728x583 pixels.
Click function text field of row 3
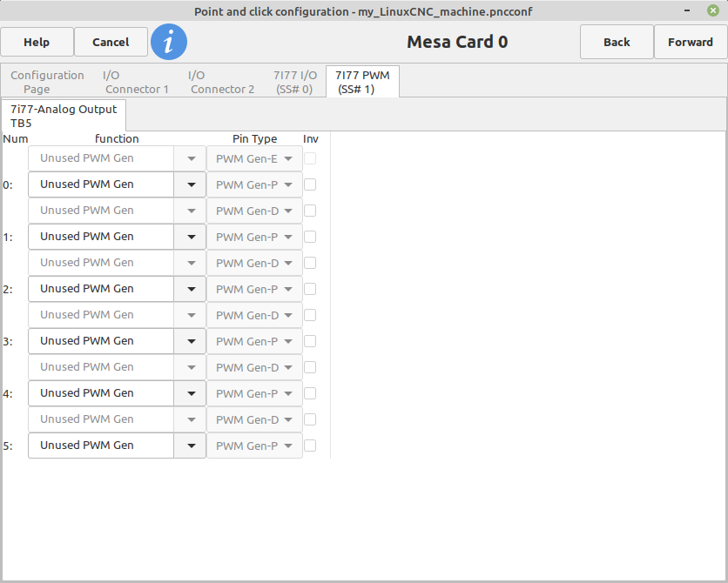click(x=101, y=341)
